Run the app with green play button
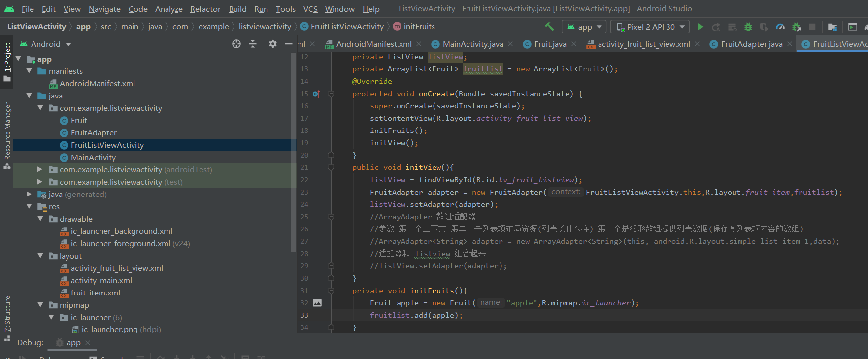 pos(700,27)
